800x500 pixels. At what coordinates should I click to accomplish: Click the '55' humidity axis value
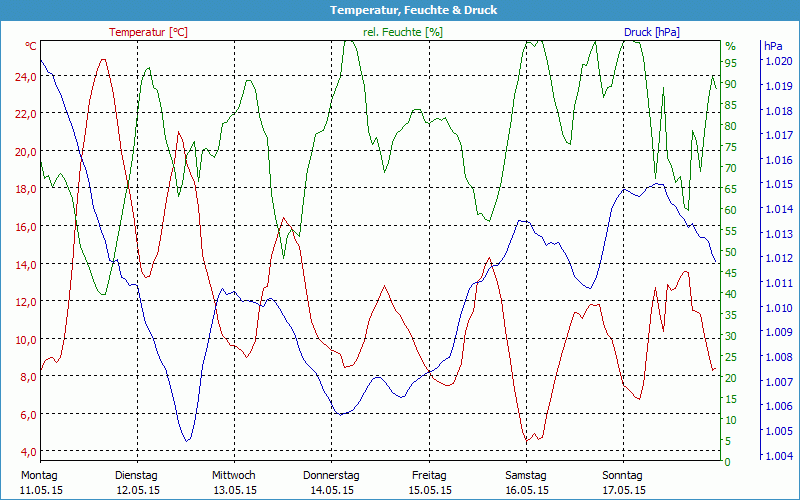pyautogui.click(x=731, y=231)
